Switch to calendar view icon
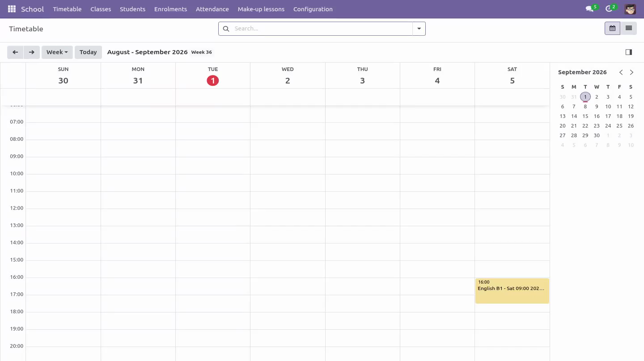 pyautogui.click(x=612, y=28)
